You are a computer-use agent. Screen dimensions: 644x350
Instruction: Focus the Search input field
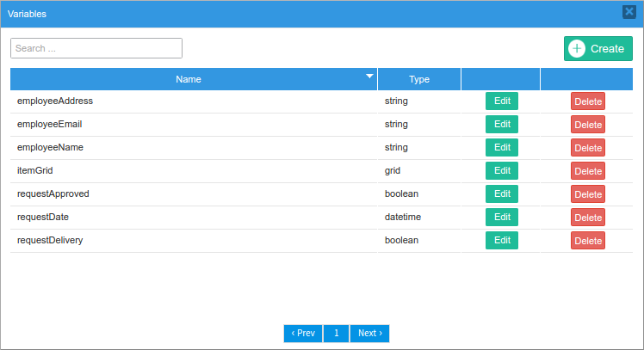tap(96, 48)
